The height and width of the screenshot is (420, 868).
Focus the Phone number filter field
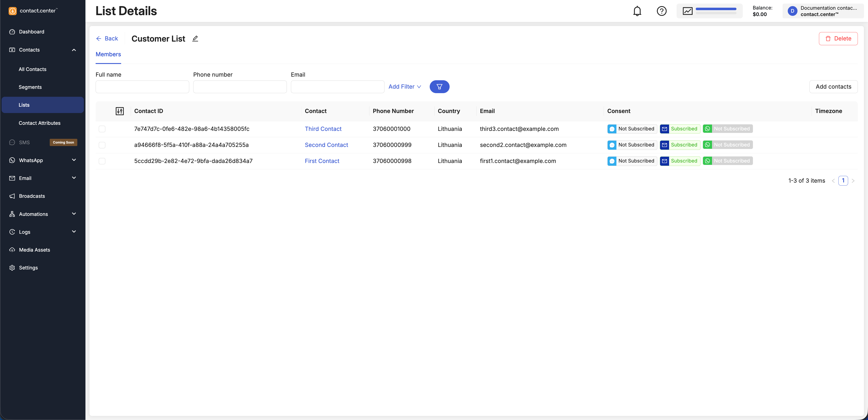tap(240, 87)
